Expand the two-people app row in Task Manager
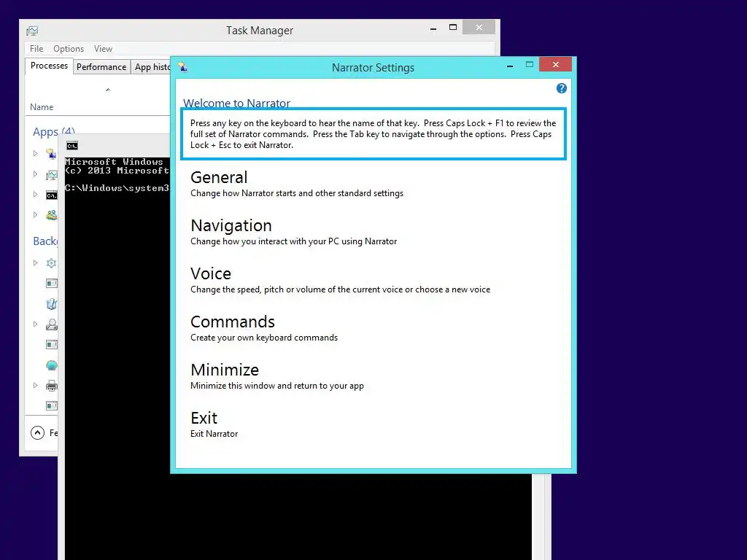Image resolution: width=747 pixels, height=560 pixels. (35, 215)
